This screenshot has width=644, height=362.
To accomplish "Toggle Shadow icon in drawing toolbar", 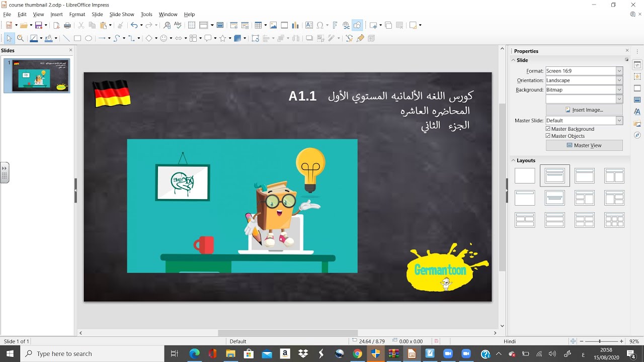I will point(309,38).
